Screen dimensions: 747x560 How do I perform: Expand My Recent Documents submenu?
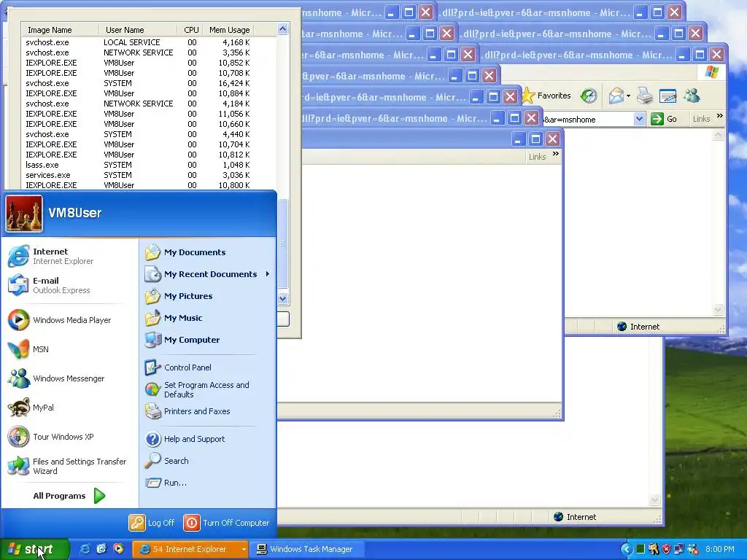[208, 274]
